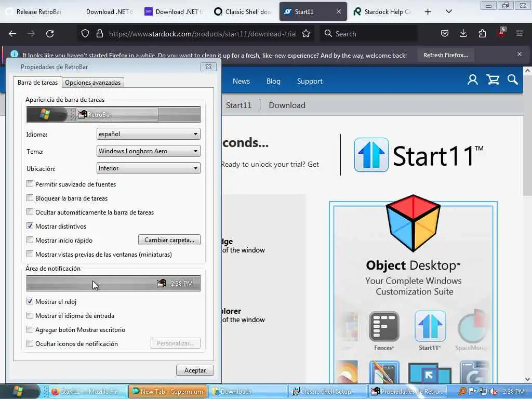Switch to New Tab - Supermium taskbar button
532x399 pixels.
click(x=168, y=392)
